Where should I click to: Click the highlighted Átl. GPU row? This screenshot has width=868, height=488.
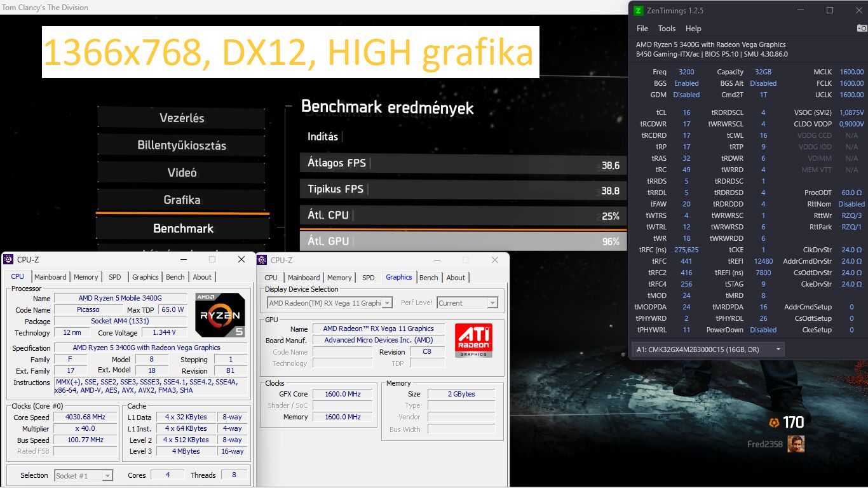coord(464,241)
